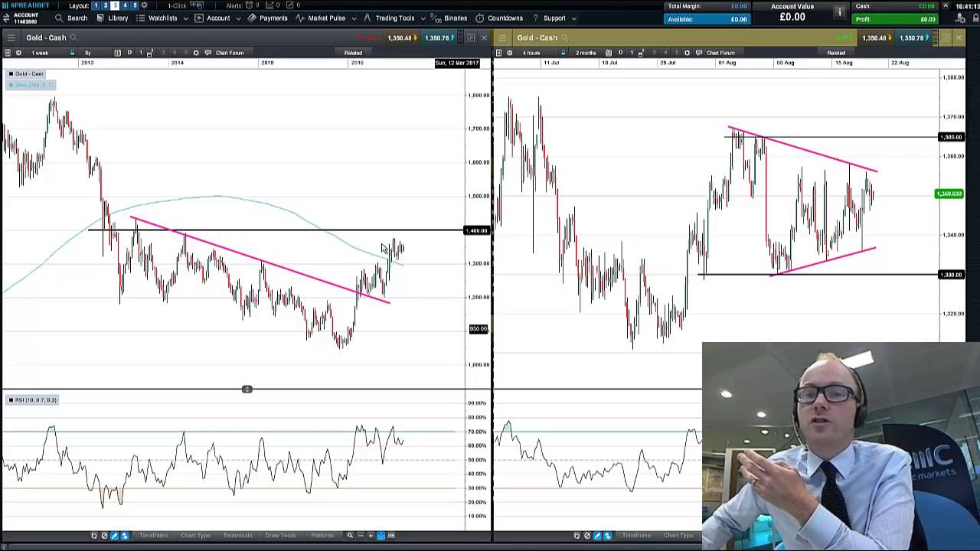980x551 pixels.
Task: Open Patterns tab on left chart footer
Action: [x=322, y=536]
